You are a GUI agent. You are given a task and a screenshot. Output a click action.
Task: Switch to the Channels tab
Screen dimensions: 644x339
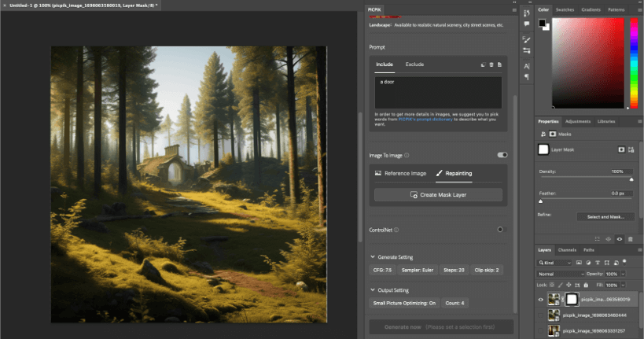click(x=567, y=249)
